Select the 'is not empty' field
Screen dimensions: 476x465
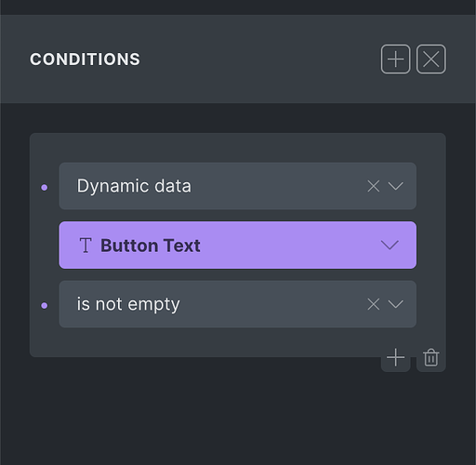click(237, 304)
